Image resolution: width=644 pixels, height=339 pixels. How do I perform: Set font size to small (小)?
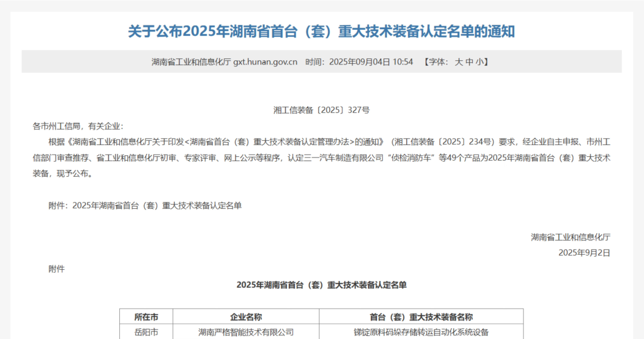tap(479, 62)
